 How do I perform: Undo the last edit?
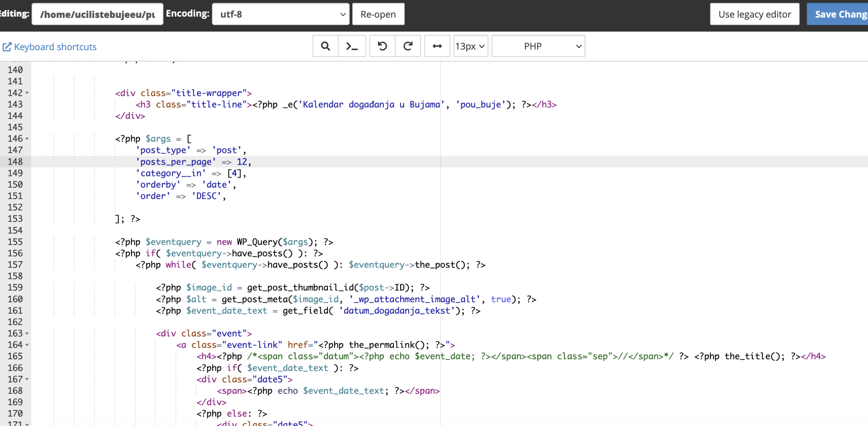[x=382, y=46]
